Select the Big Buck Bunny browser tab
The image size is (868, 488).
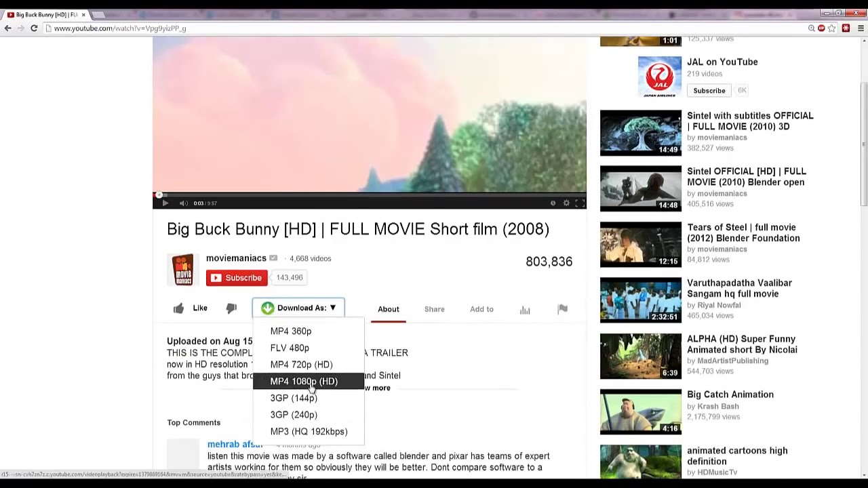tap(46, 14)
